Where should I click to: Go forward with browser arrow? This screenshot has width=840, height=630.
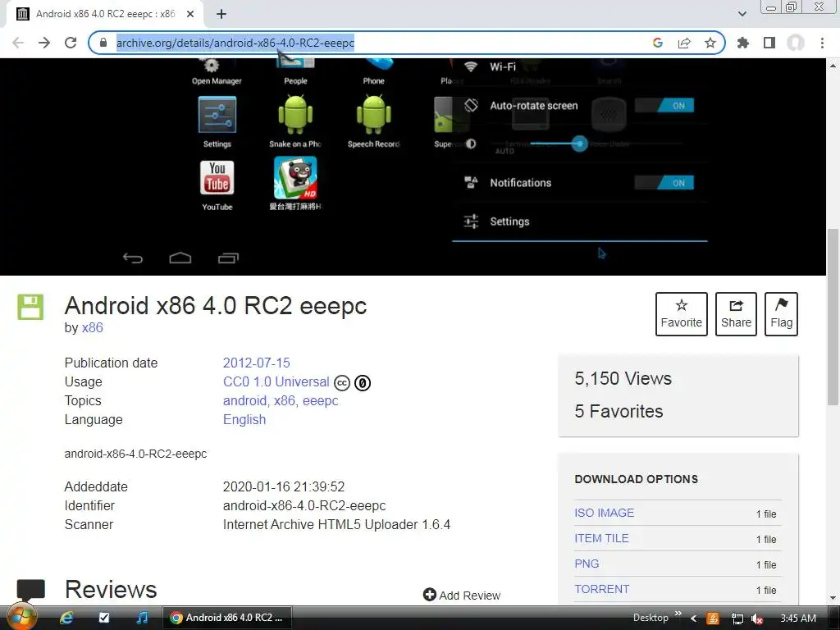pos(44,43)
